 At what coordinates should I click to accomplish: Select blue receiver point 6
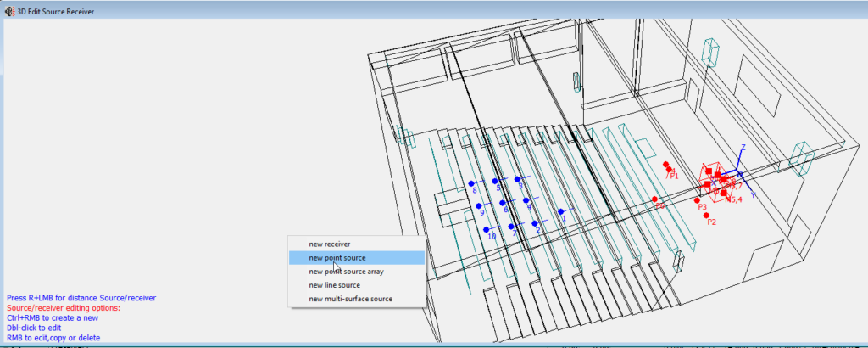click(x=502, y=203)
